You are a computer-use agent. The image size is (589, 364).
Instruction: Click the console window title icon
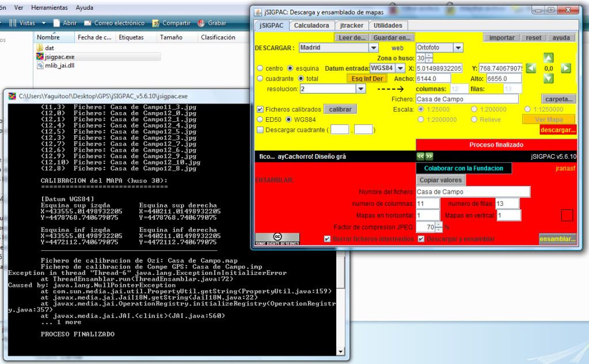tap(13, 96)
